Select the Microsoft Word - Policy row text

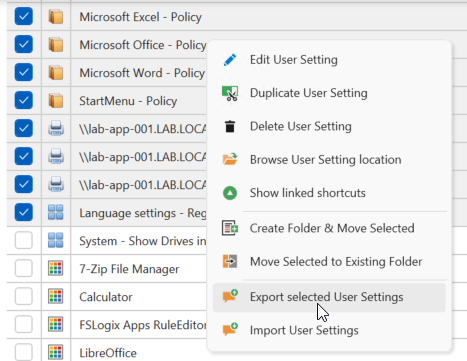point(142,73)
